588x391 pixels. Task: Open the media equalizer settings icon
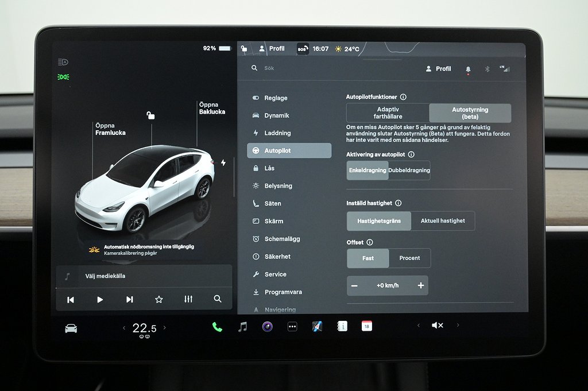point(188,299)
